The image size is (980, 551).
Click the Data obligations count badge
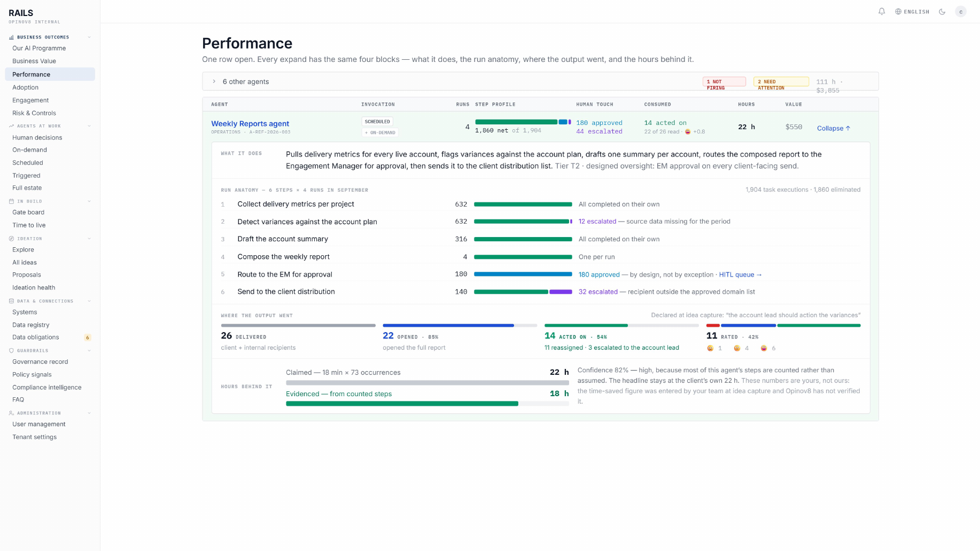click(88, 337)
